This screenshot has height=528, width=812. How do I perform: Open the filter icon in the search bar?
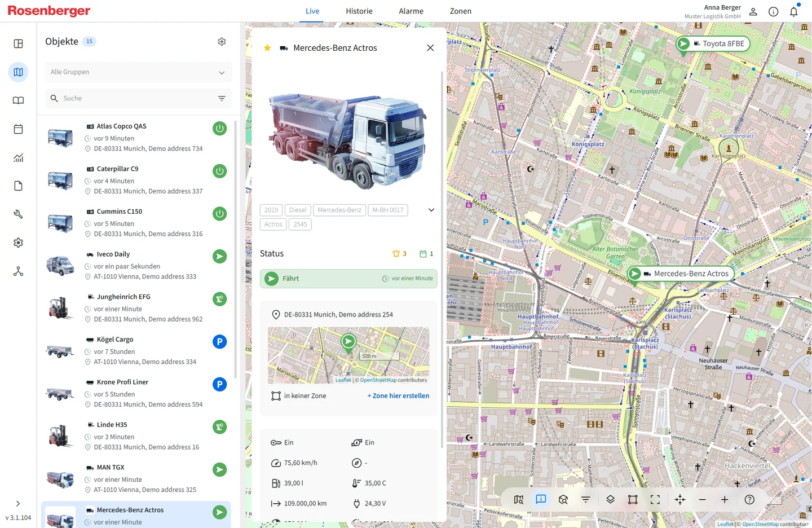(222, 98)
